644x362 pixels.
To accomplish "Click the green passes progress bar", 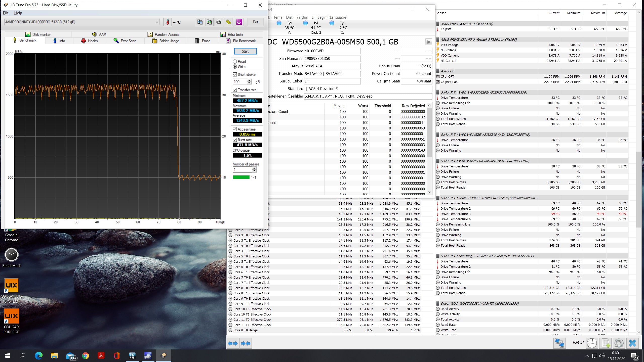I will 241,177.
